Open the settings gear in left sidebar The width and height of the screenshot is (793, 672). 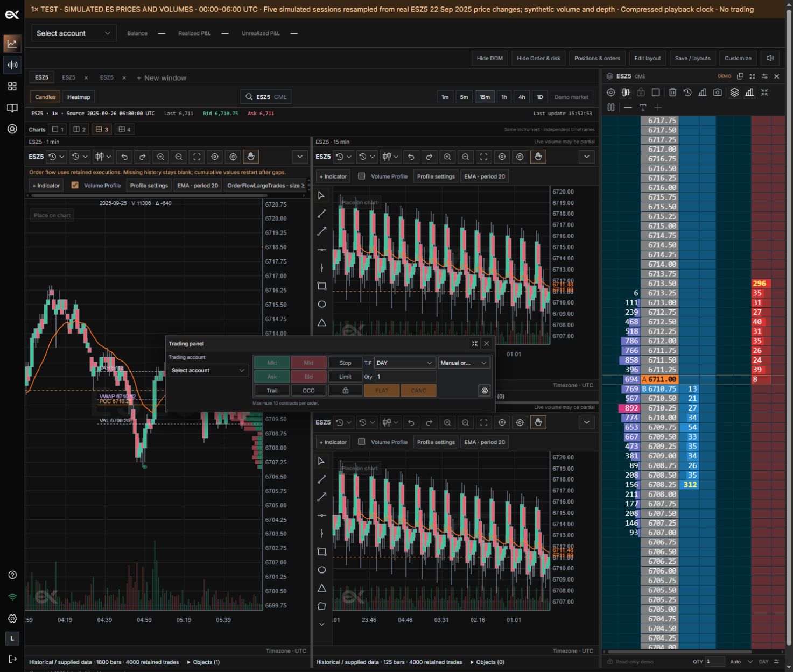click(x=12, y=619)
